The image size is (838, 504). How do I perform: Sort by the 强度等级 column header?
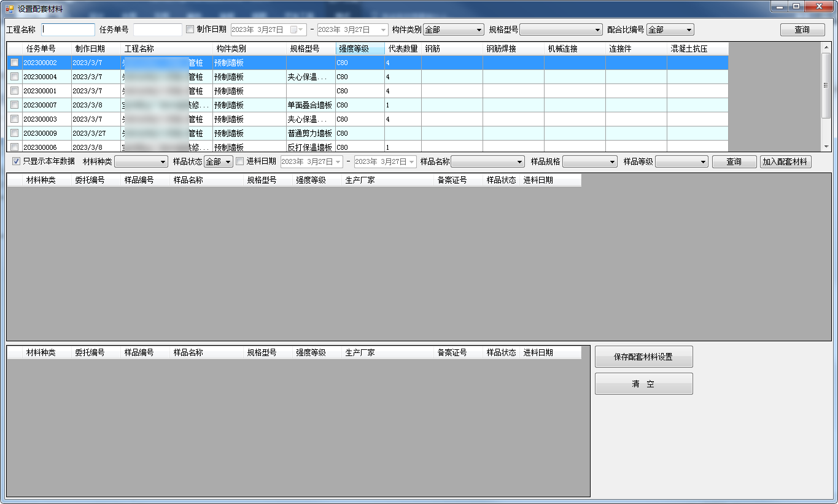click(x=360, y=48)
